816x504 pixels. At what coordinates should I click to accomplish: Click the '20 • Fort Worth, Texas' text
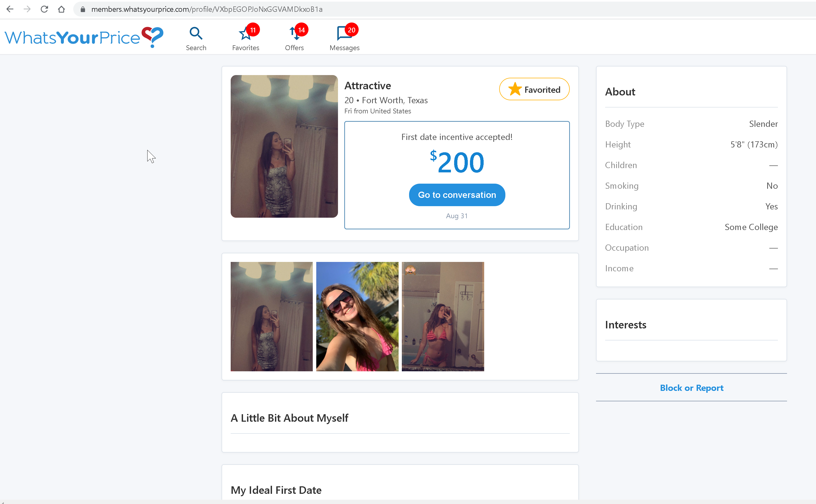point(386,100)
